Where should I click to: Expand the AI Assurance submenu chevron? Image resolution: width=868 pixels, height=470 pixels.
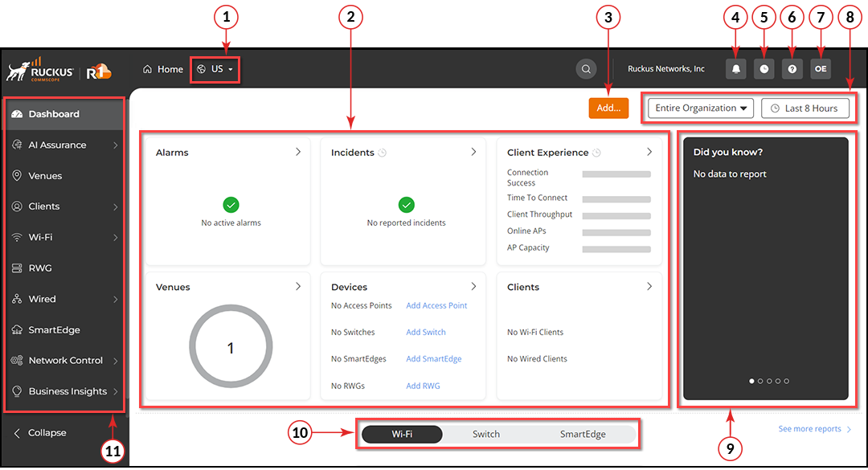[x=116, y=145]
